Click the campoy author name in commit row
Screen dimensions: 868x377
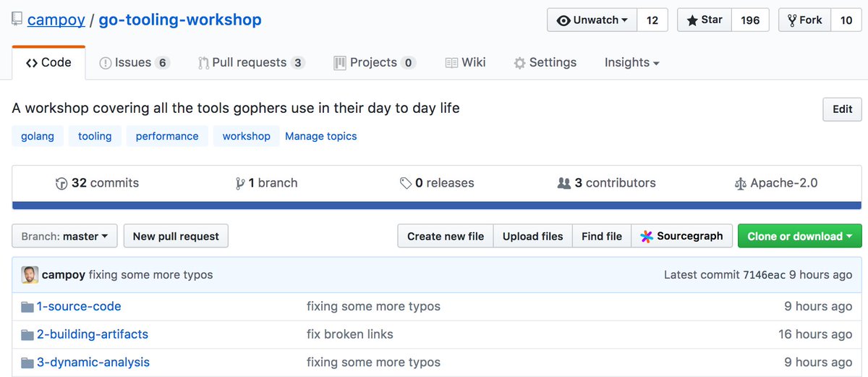64,275
